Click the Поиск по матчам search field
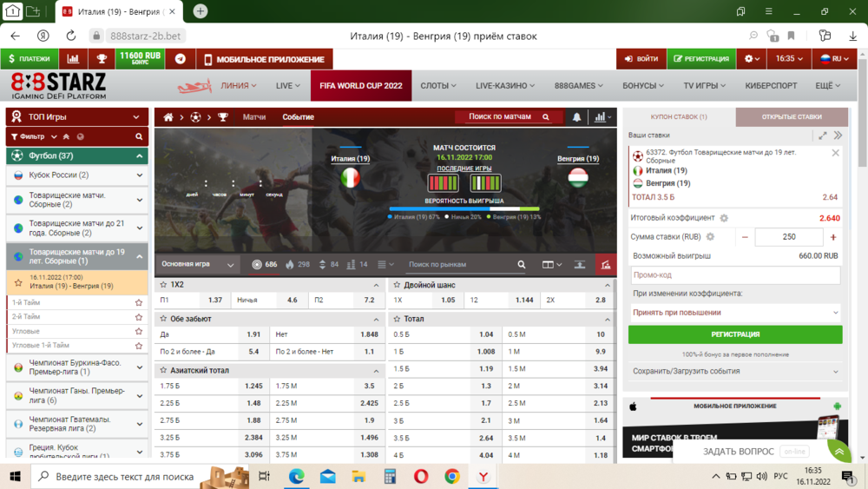The height and width of the screenshot is (489, 868). (507, 117)
